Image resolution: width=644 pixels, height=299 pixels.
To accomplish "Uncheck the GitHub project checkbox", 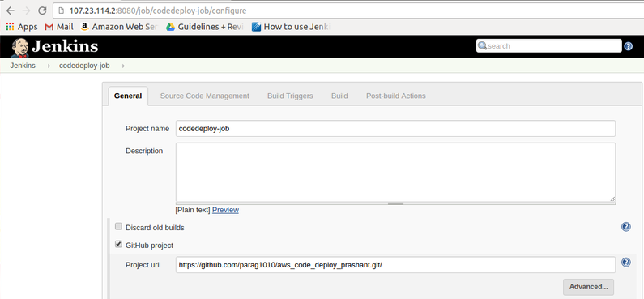I will pos(119,245).
